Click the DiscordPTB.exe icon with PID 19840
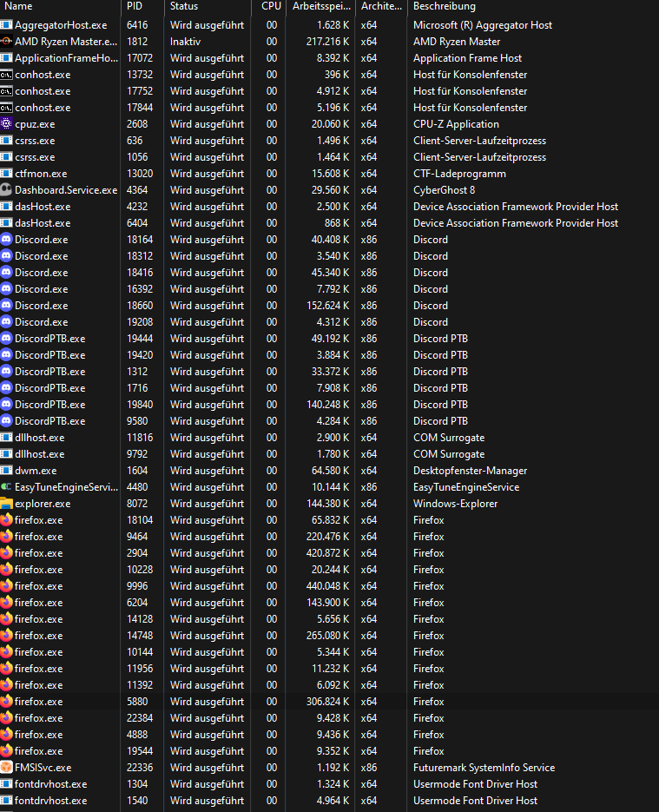 tap(6, 405)
